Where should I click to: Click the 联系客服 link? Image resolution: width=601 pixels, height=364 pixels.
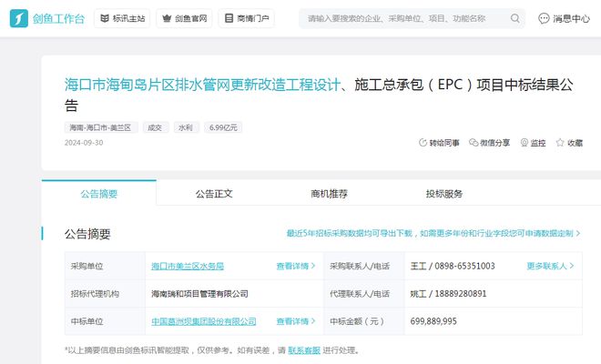coord(304,350)
